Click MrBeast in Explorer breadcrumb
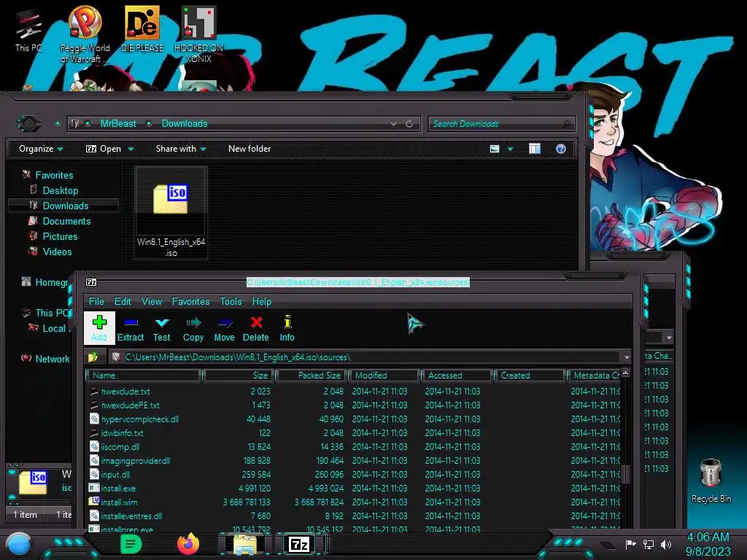747x560 pixels. pyautogui.click(x=118, y=123)
